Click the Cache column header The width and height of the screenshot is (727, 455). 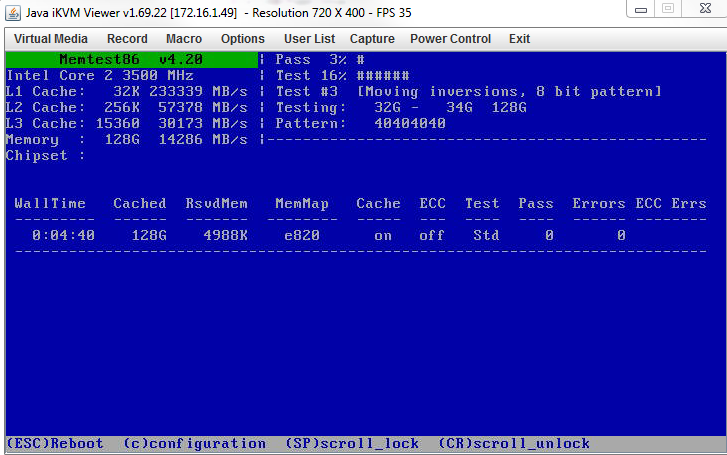[378, 204]
